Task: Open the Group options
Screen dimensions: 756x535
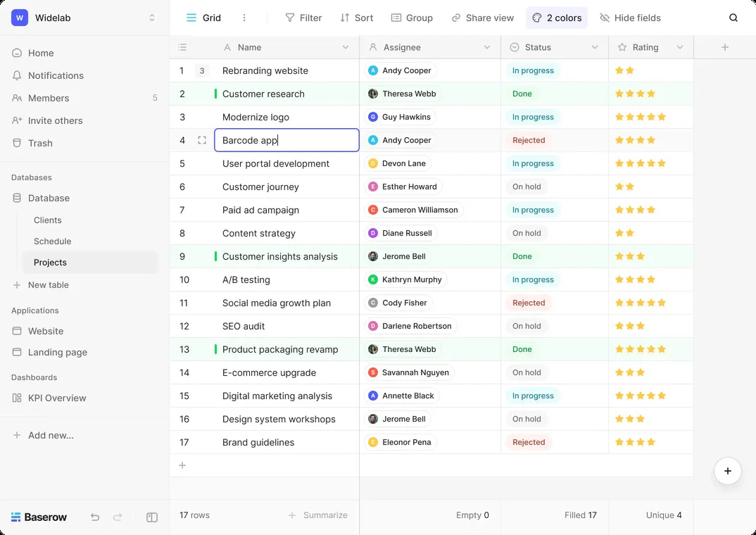Action: [x=412, y=18]
